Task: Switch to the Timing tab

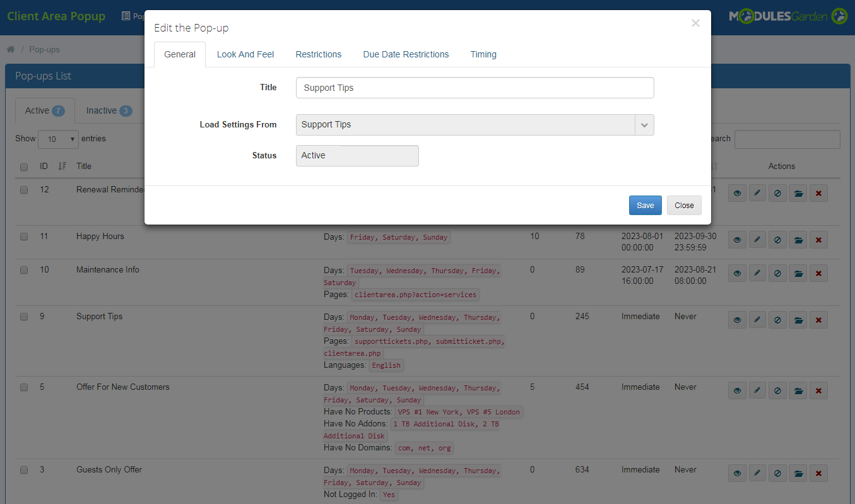Action: click(x=483, y=54)
